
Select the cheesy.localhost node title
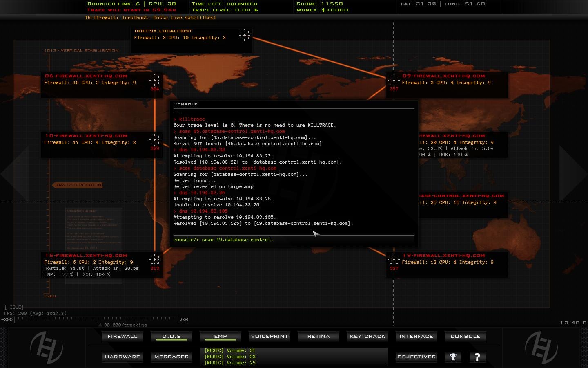[x=163, y=31]
